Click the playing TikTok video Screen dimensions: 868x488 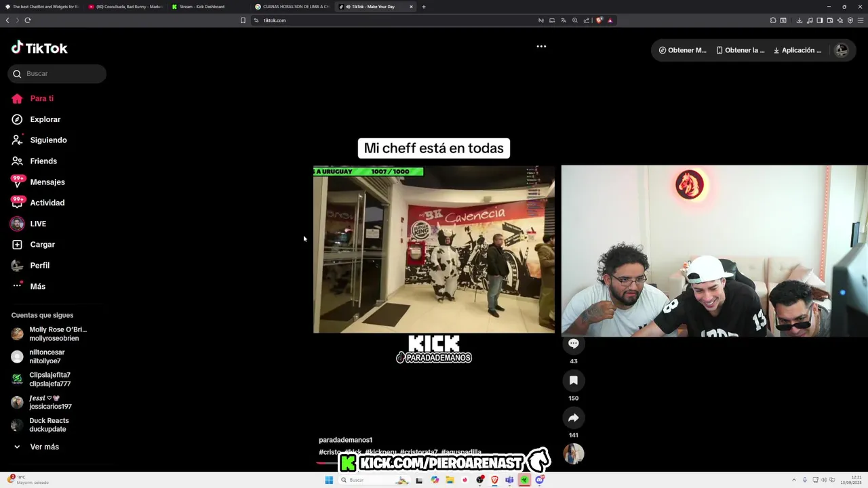pyautogui.click(x=434, y=249)
